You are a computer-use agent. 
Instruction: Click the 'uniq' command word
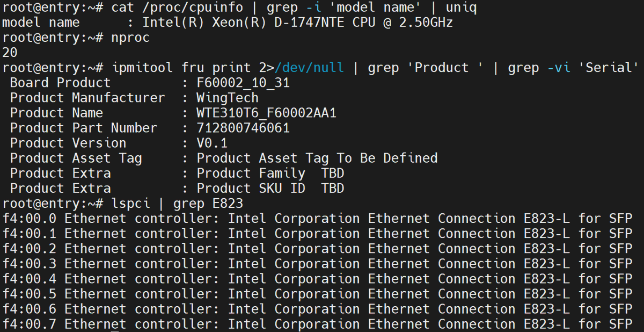coord(461,8)
